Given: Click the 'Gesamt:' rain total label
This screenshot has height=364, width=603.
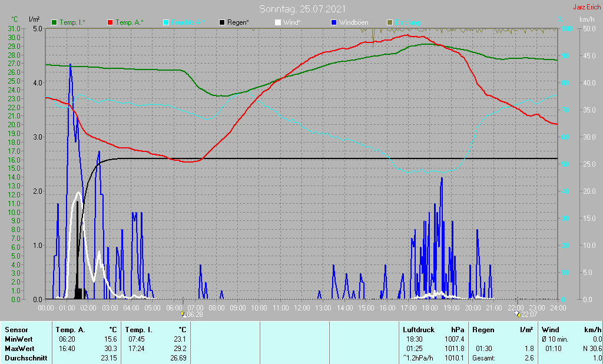Looking at the screenshot, I should point(484,358).
